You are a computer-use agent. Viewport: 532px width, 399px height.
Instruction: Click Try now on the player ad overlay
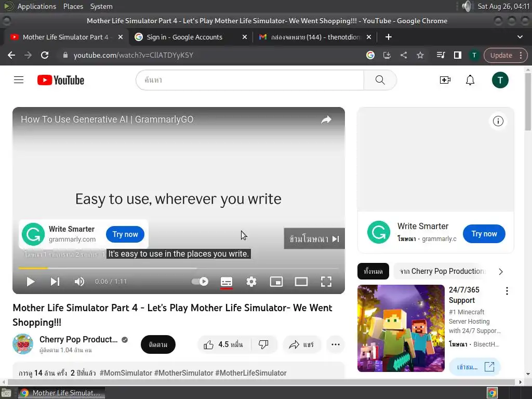tap(125, 234)
